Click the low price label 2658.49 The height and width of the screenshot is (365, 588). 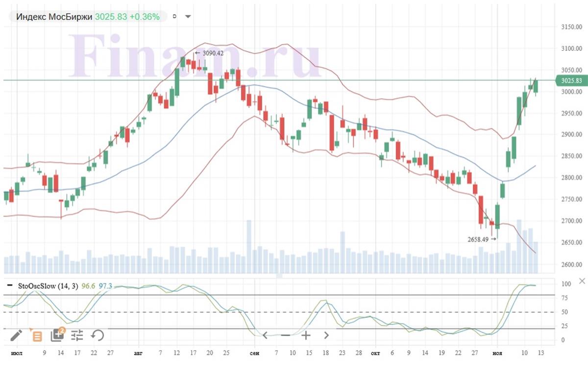[x=478, y=239]
